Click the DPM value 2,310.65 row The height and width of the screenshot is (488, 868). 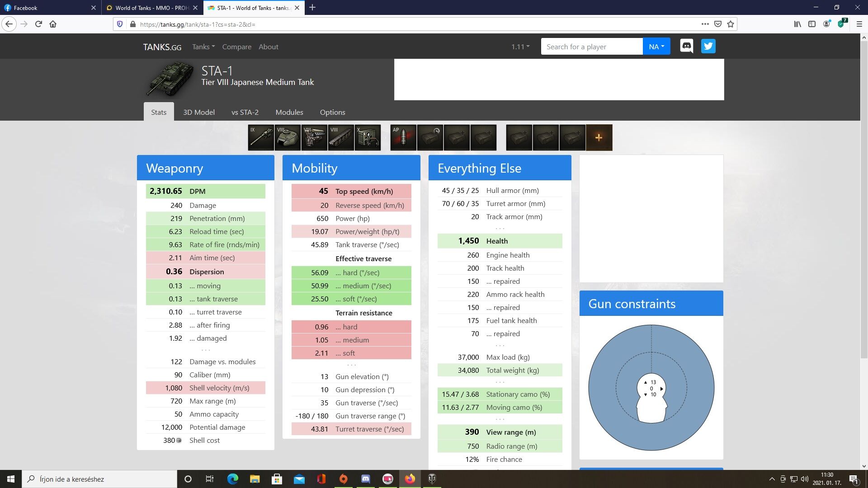point(205,191)
